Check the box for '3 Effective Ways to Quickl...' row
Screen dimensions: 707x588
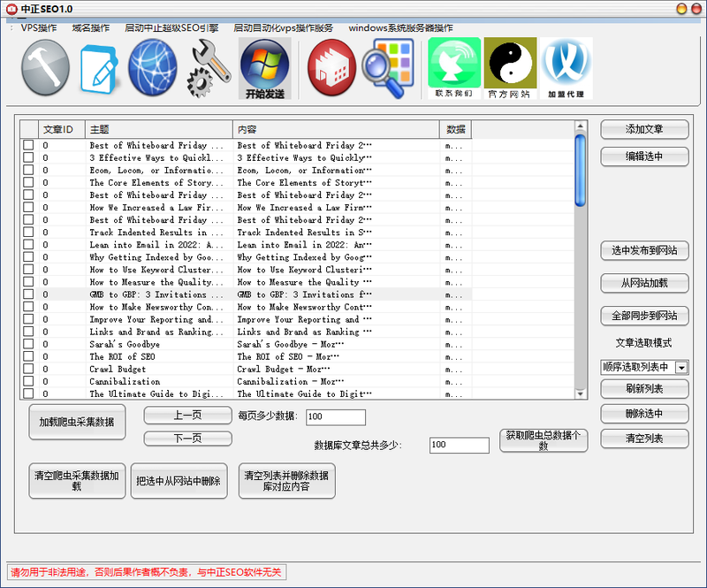[28, 157]
